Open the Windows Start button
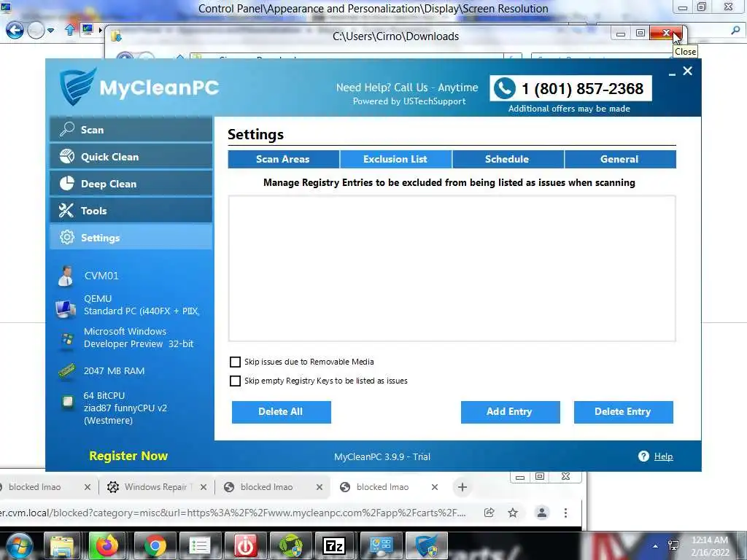Image resolution: width=747 pixels, height=560 pixels. (x=19, y=546)
